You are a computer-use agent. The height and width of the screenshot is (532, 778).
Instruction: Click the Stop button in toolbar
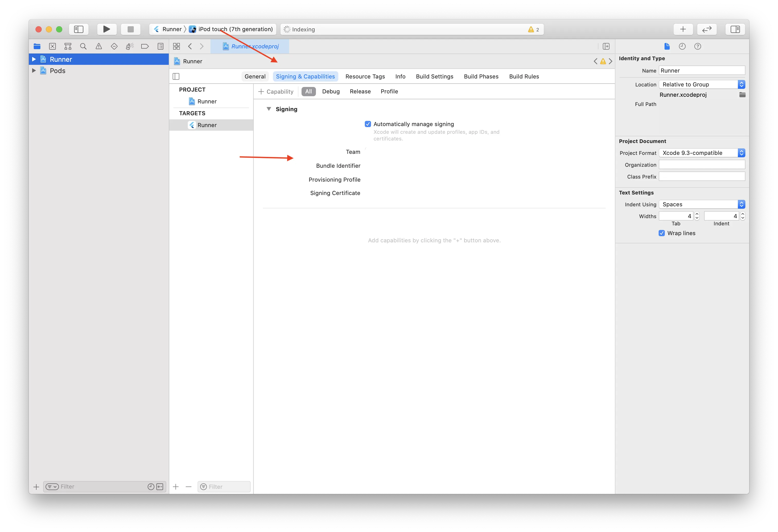pyautogui.click(x=130, y=29)
